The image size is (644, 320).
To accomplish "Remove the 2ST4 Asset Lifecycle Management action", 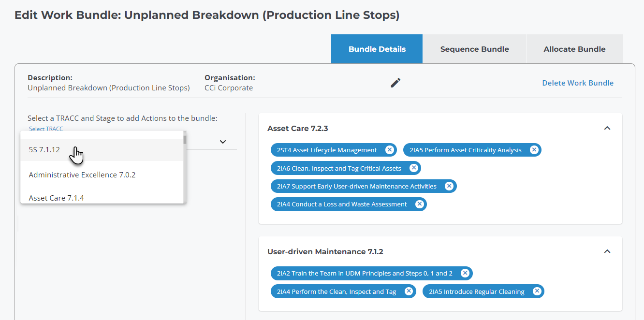I will [x=390, y=150].
